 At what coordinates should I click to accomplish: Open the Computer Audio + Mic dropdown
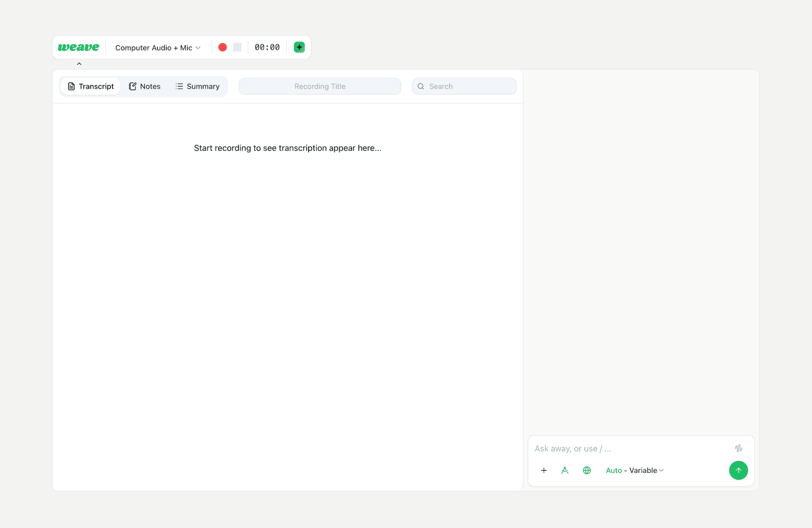pos(158,48)
